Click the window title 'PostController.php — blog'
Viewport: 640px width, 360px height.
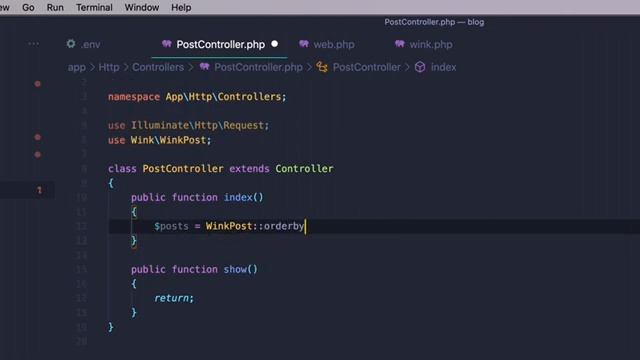[434, 22]
